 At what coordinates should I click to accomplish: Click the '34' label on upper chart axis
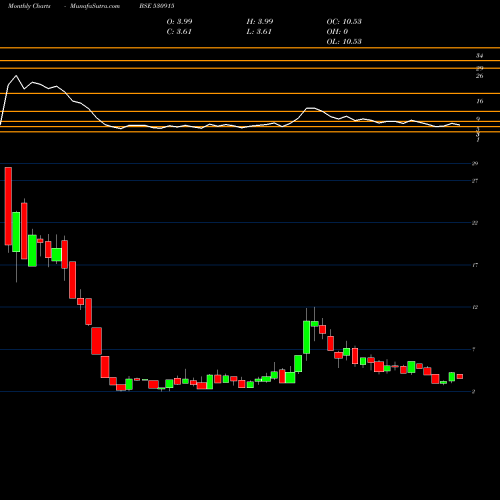point(479,56)
